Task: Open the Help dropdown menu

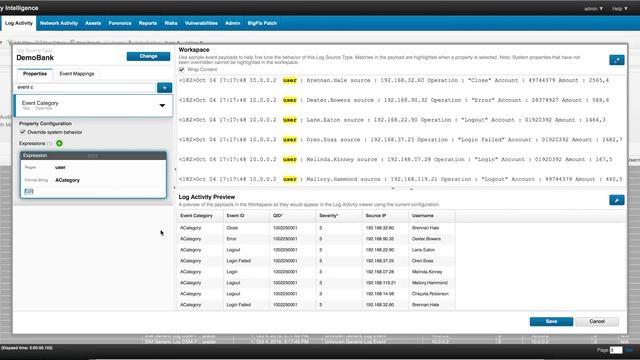Action: 619,8
